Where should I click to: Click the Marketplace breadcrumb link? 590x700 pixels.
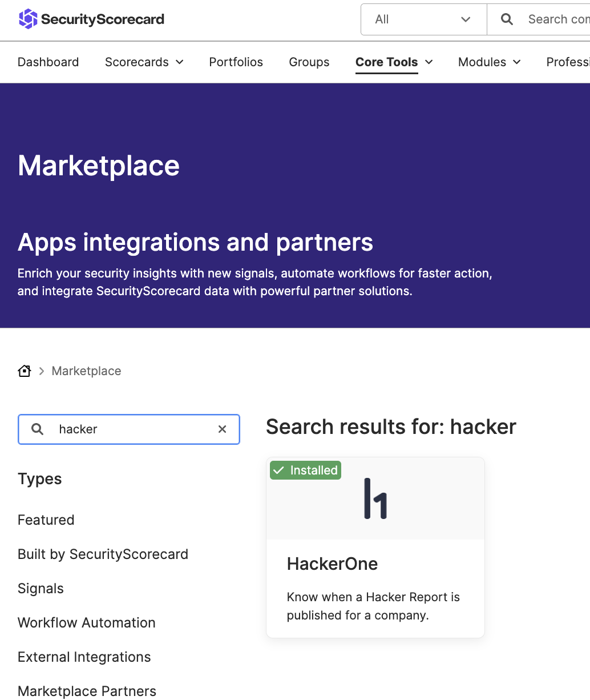tap(87, 371)
